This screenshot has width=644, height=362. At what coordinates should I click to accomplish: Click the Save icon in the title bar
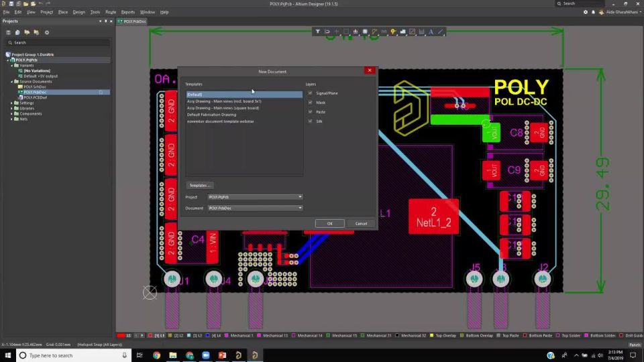(11, 4)
